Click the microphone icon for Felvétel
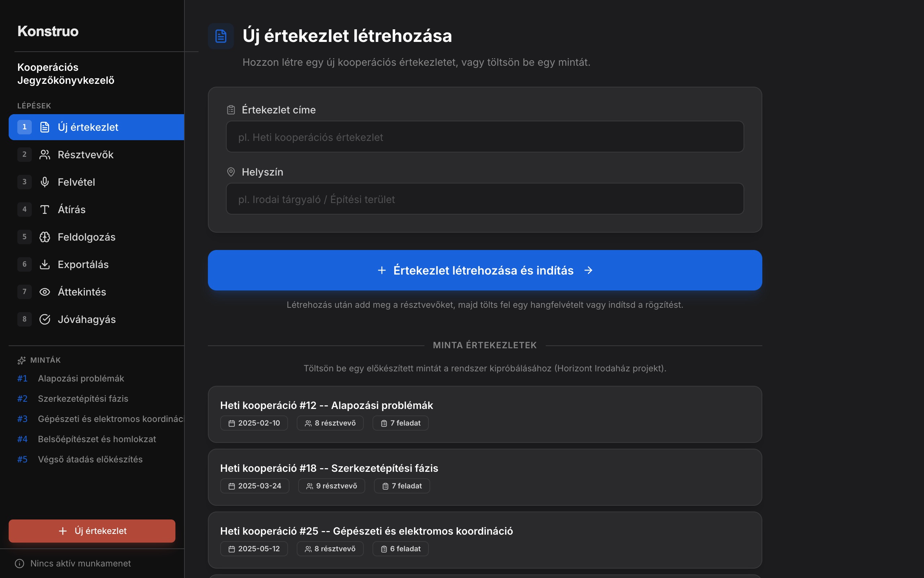Viewport: 924px width, 578px height. click(45, 182)
